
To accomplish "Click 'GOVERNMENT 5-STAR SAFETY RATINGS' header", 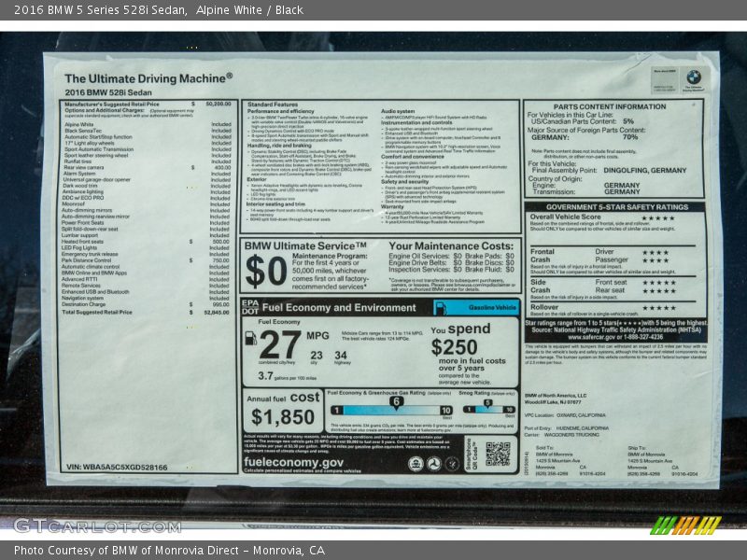I will click(x=617, y=207).
